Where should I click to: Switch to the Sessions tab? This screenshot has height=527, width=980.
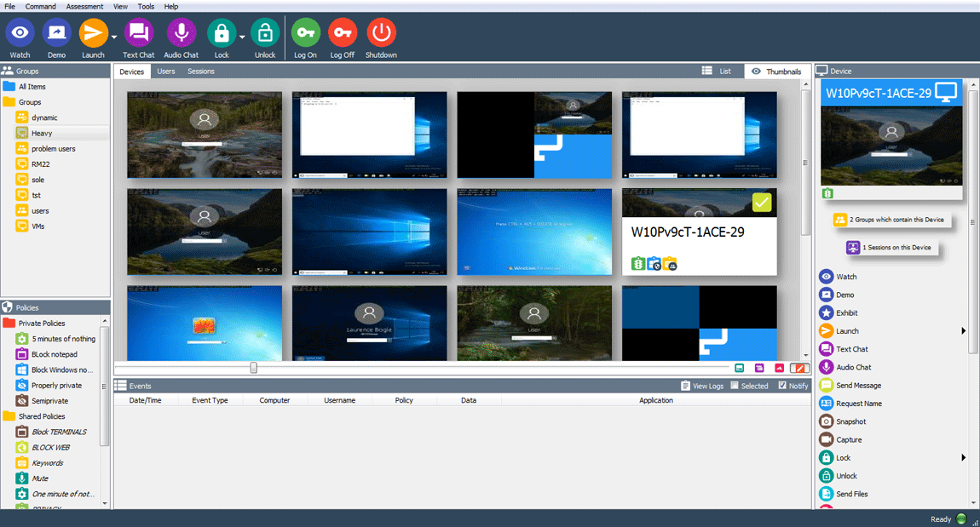click(x=201, y=72)
